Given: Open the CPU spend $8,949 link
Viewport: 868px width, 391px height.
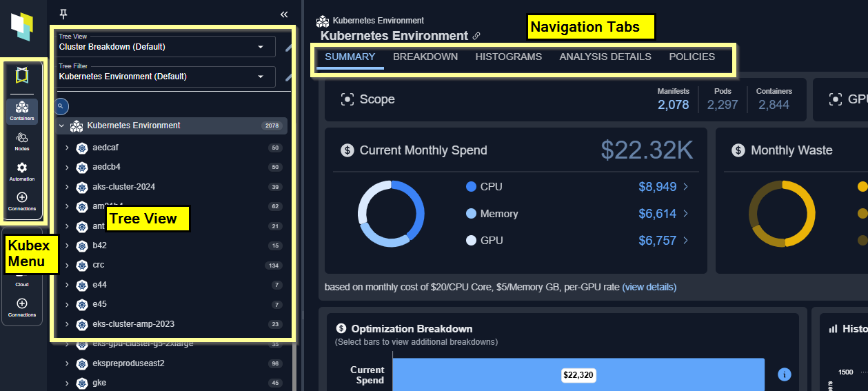Looking at the screenshot, I should (x=658, y=187).
